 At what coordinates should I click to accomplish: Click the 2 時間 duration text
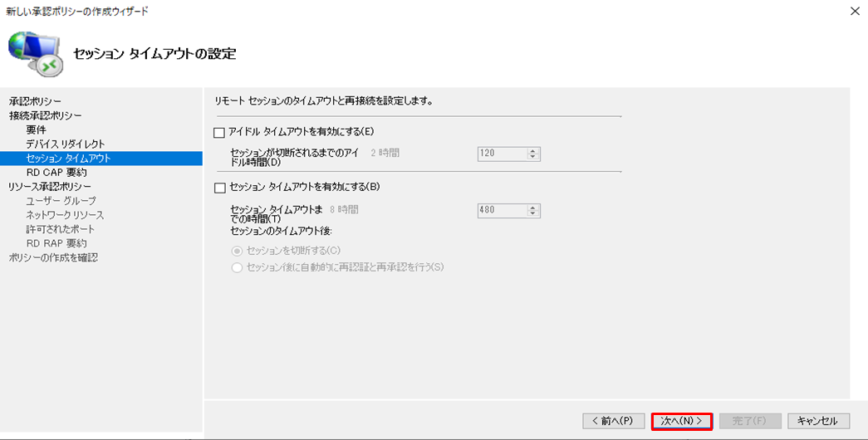(x=385, y=154)
